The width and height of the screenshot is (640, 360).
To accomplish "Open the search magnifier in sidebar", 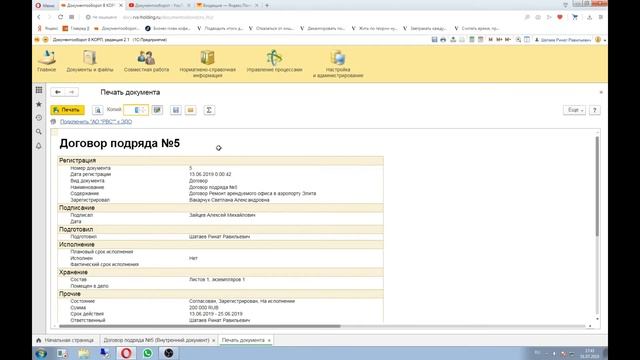I will [39, 132].
